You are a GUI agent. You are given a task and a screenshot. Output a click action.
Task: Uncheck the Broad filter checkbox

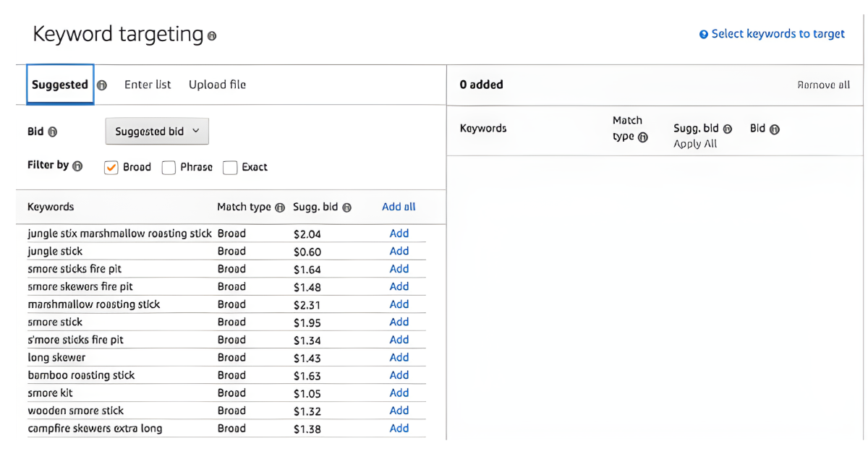[111, 168]
